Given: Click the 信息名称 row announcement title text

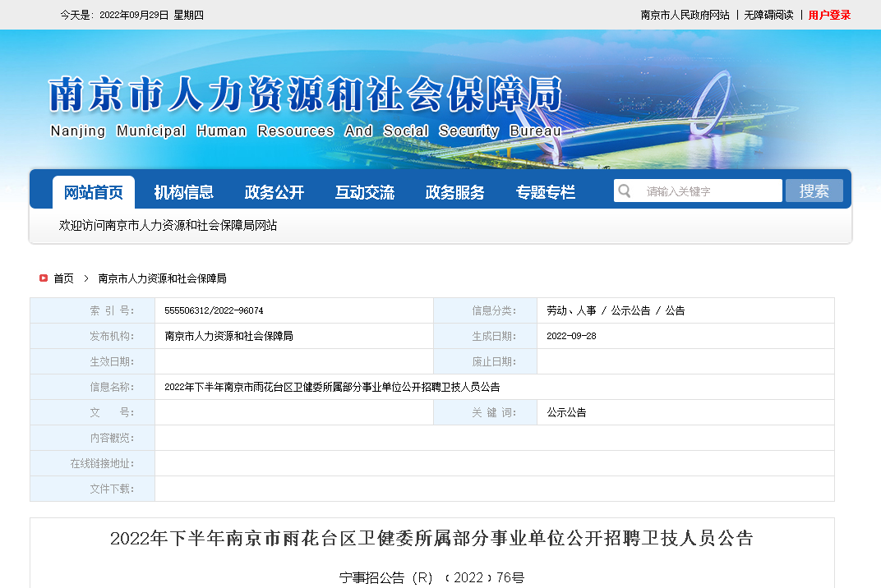Looking at the screenshot, I should point(332,387).
